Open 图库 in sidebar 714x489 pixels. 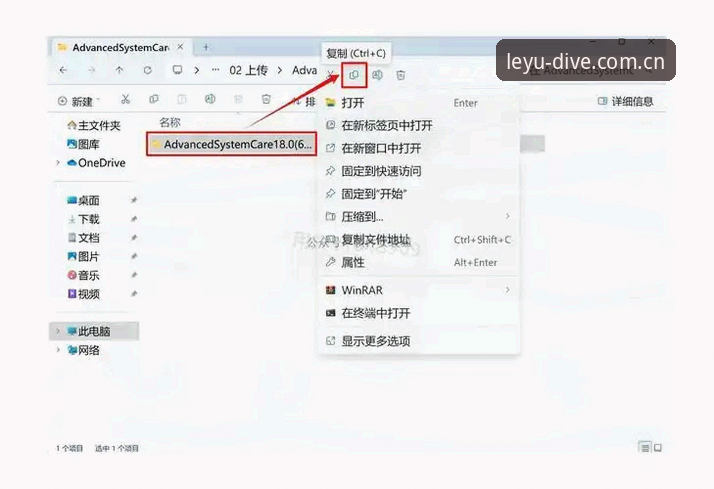pos(83,144)
